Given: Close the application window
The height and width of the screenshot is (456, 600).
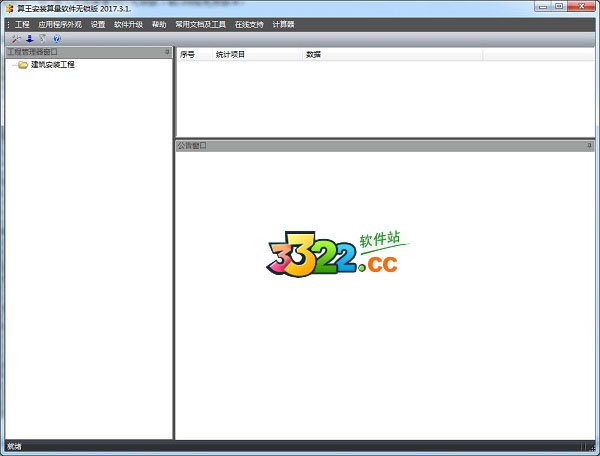Looking at the screenshot, I should (x=581, y=7).
